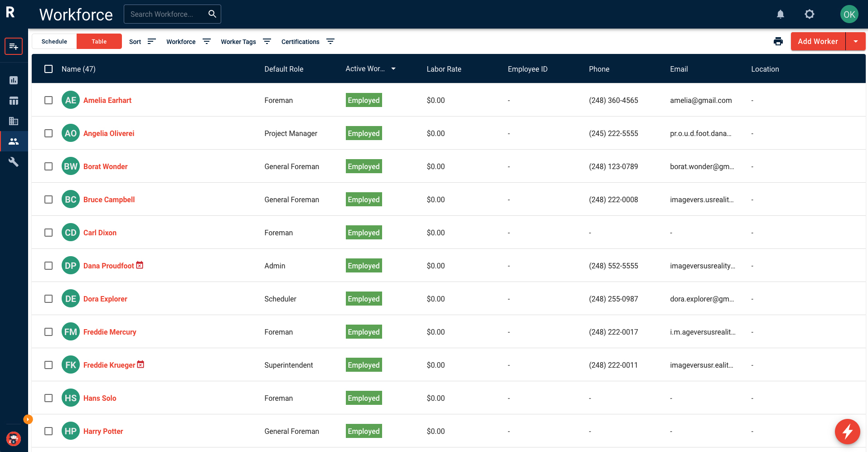Click the AE avatar for Amelia Earhart
The image size is (868, 452).
coord(71,100)
